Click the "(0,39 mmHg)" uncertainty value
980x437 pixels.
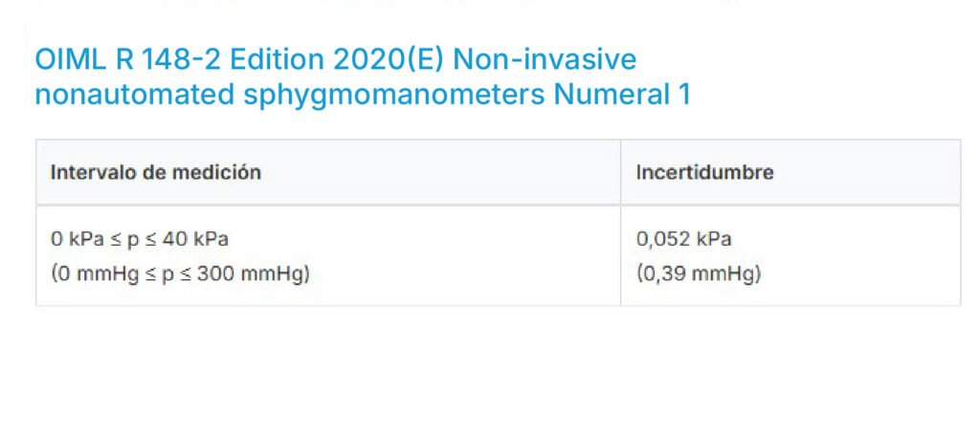coord(699,273)
